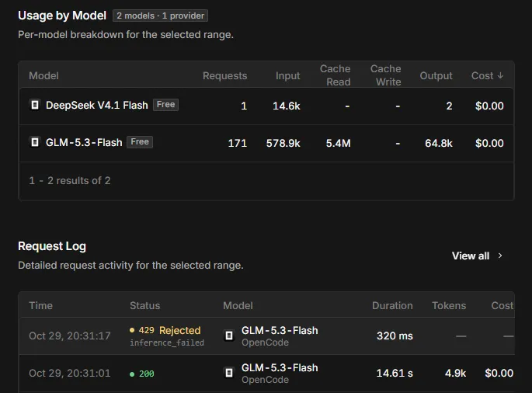This screenshot has width=532, height=393.
Task: Click the chevron next to View all
Action: [499, 256]
